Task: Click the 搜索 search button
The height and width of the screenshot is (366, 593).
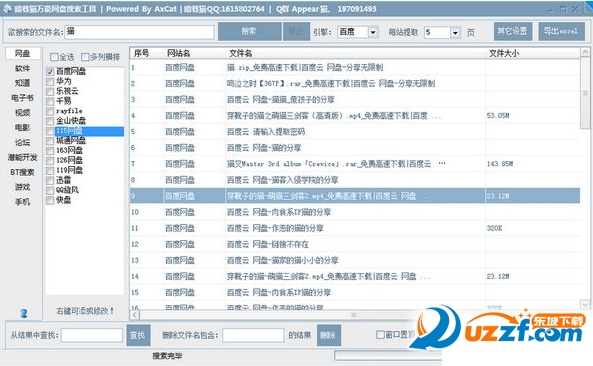Action: [x=250, y=31]
